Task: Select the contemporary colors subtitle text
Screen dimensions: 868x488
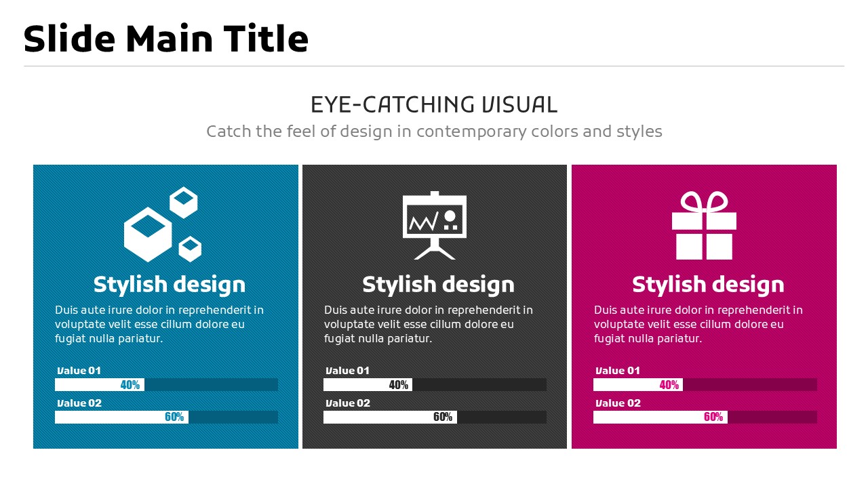Action: click(x=434, y=131)
